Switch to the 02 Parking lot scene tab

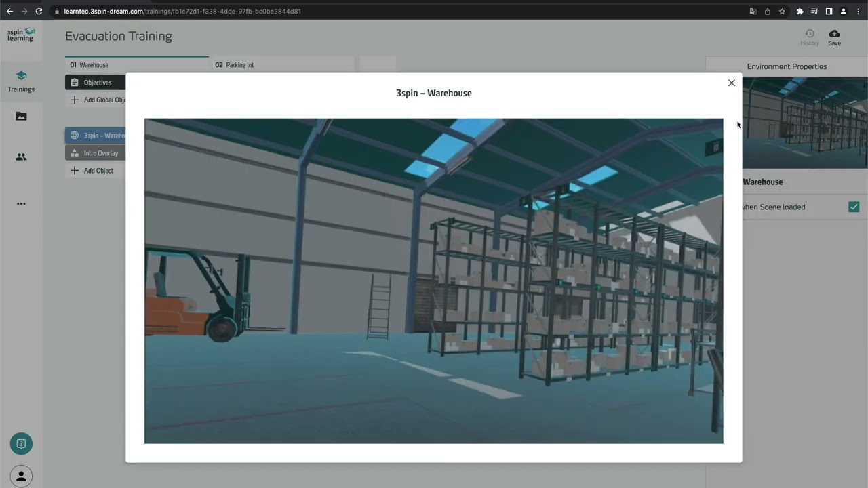coord(282,65)
